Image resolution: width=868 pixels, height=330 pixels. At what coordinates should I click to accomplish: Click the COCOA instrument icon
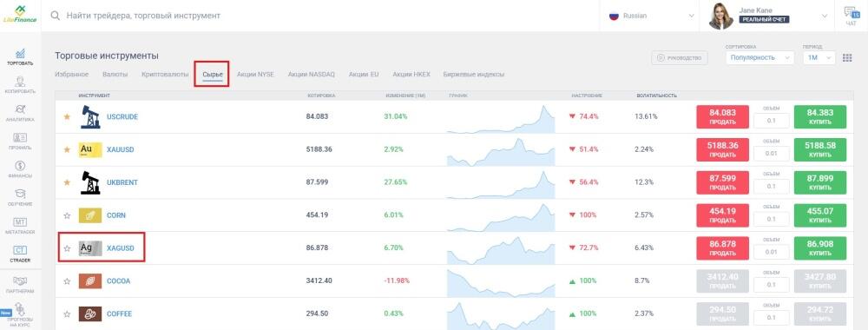90,280
